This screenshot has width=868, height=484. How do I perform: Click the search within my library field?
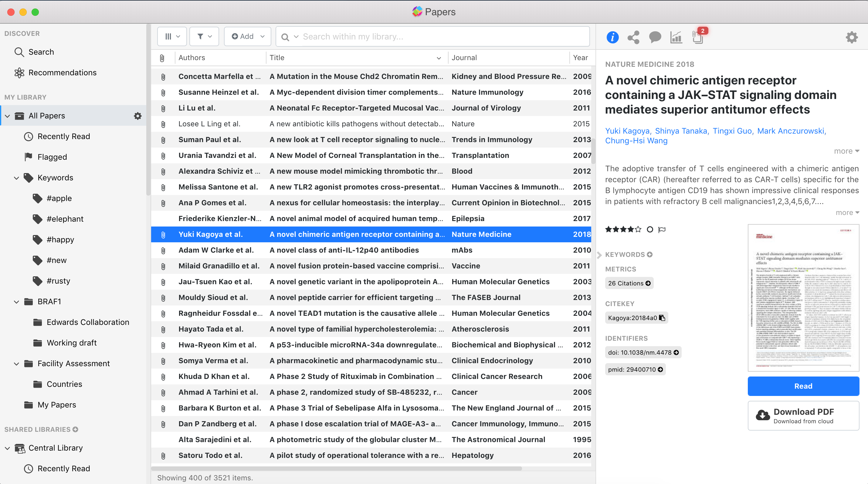pos(432,36)
